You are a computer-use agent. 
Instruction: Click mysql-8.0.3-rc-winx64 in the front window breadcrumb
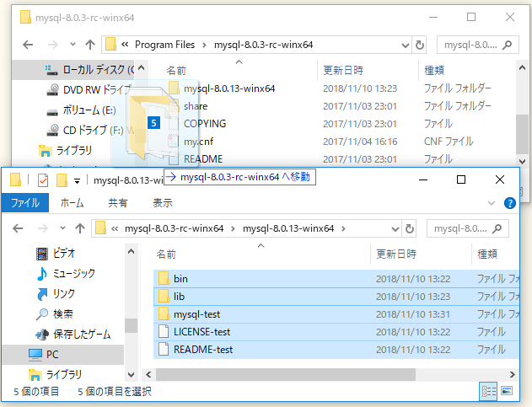pyautogui.click(x=174, y=228)
